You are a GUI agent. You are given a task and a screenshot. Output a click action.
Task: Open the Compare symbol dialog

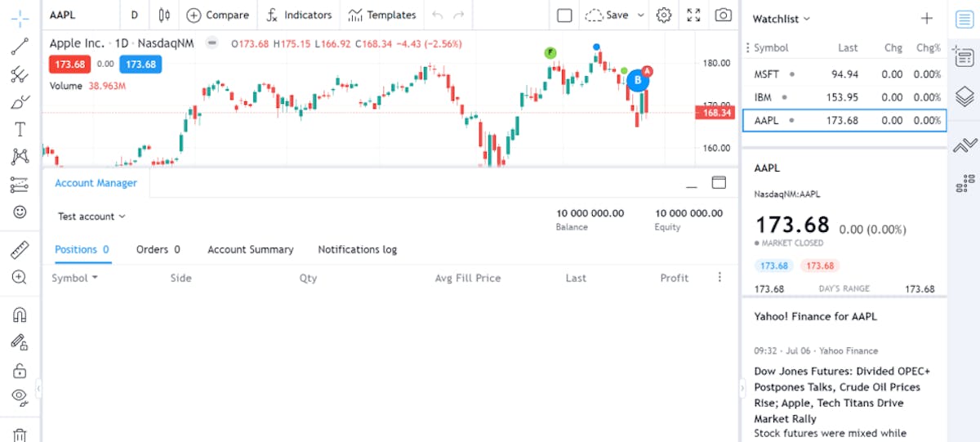click(x=218, y=15)
